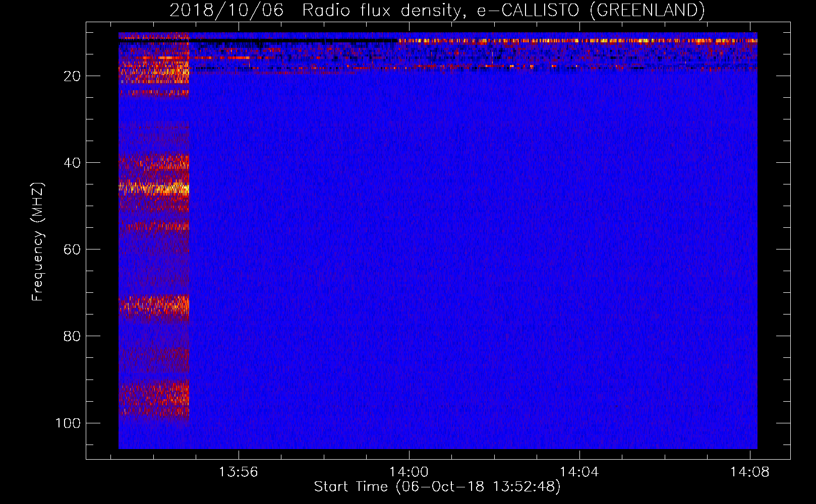Click the time tick label '13:56'
Image resolution: width=816 pixels, height=504 pixels.
point(238,472)
